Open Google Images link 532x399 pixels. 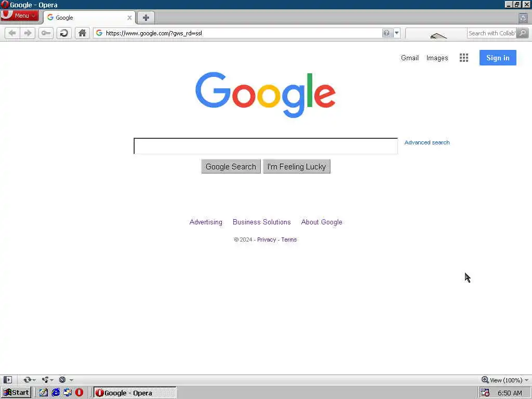[437, 58]
